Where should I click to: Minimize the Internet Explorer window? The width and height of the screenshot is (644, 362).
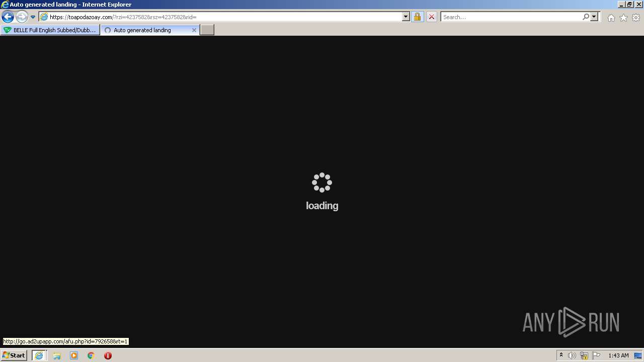pyautogui.click(x=621, y=5)
